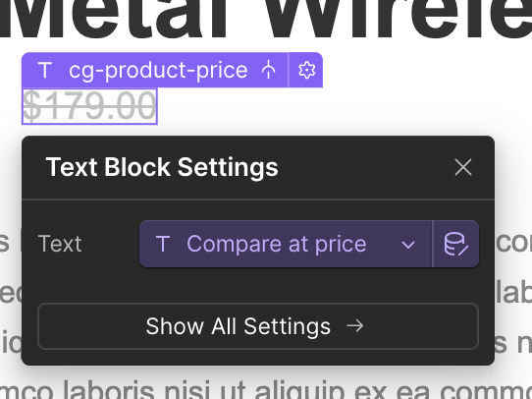Viewport: 532px width, 399px height.
Task: Close the Text Block Settings panel
Action: [x=463, y=167]
